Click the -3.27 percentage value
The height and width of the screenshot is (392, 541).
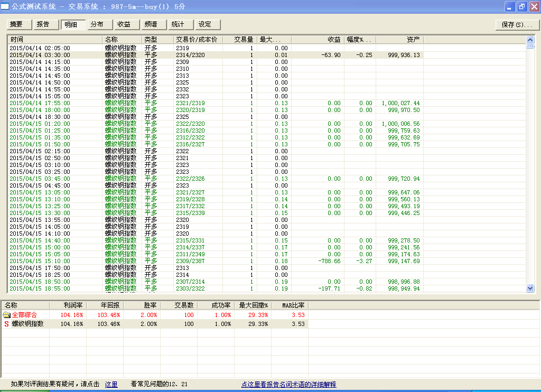pos(364,261)
